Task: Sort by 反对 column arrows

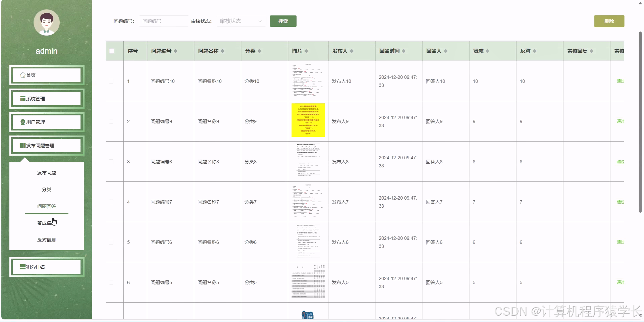Action: (534, 51)
